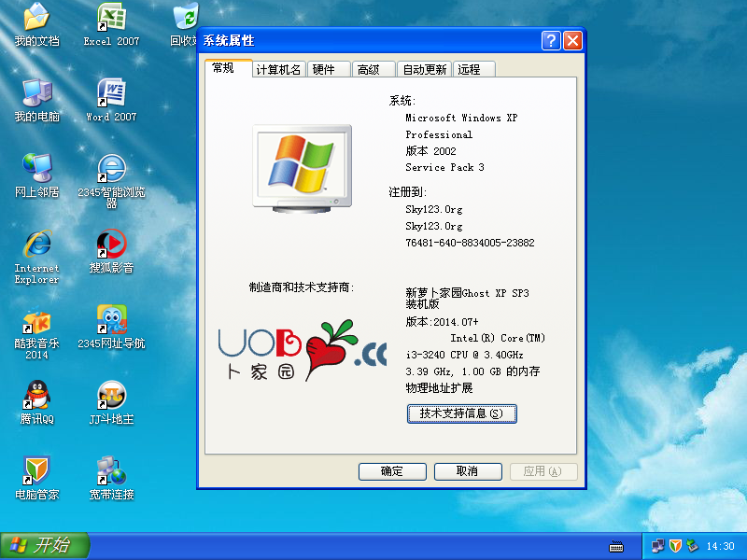This screenshot has width=747, height=560.
Task: Click the 系统属性 title bar
Action: click(369, 41)
